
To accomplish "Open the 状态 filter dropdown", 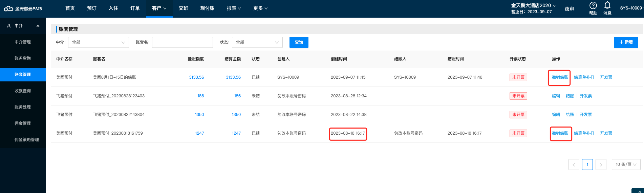I will coord(257,42).
